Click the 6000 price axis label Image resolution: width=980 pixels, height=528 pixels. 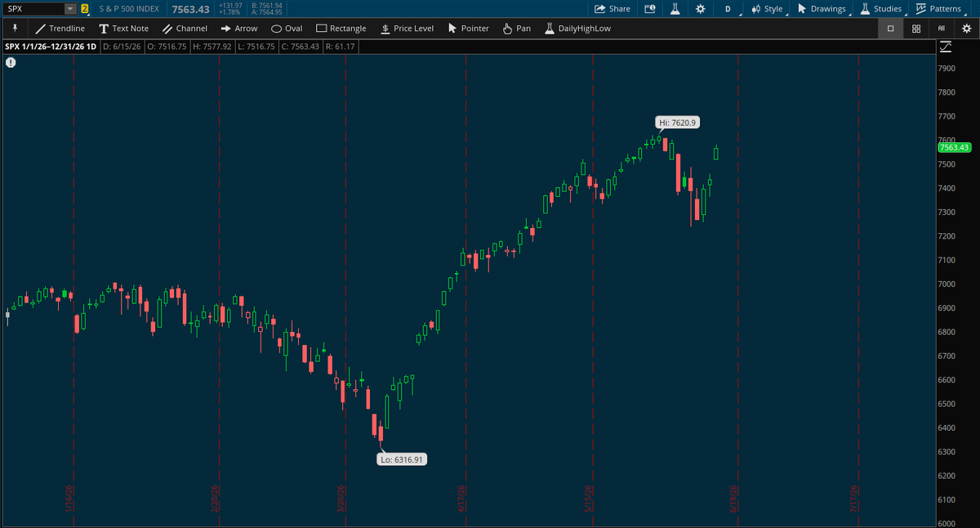(x=947, y=523)
